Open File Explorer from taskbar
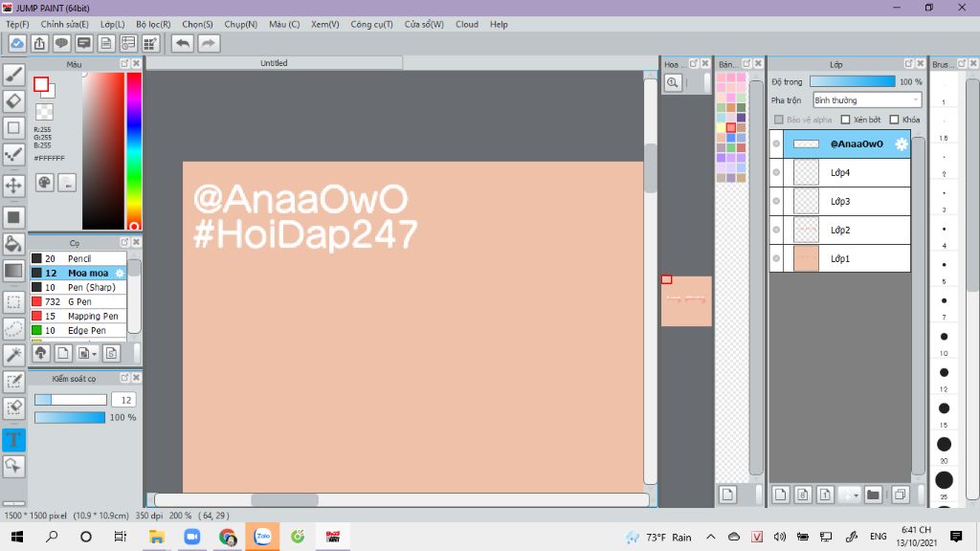Screen dimensions: 980x551 (x=156, y=537)
